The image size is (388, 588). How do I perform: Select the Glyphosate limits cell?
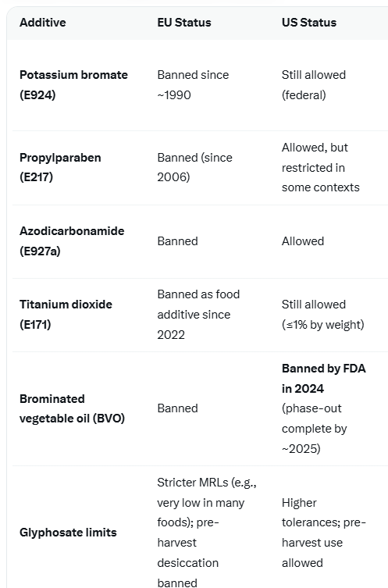coord(68,533)
